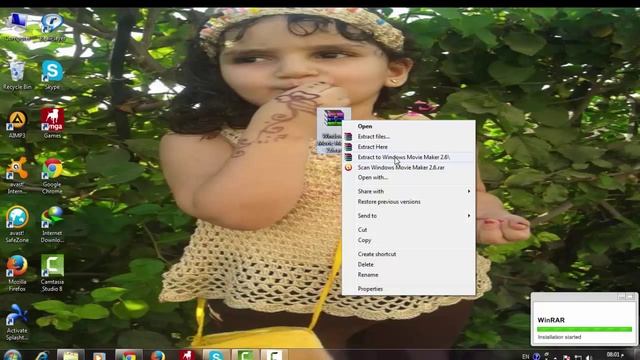
Task: Launch Skype from the desktop
Action: click(52, 76)
